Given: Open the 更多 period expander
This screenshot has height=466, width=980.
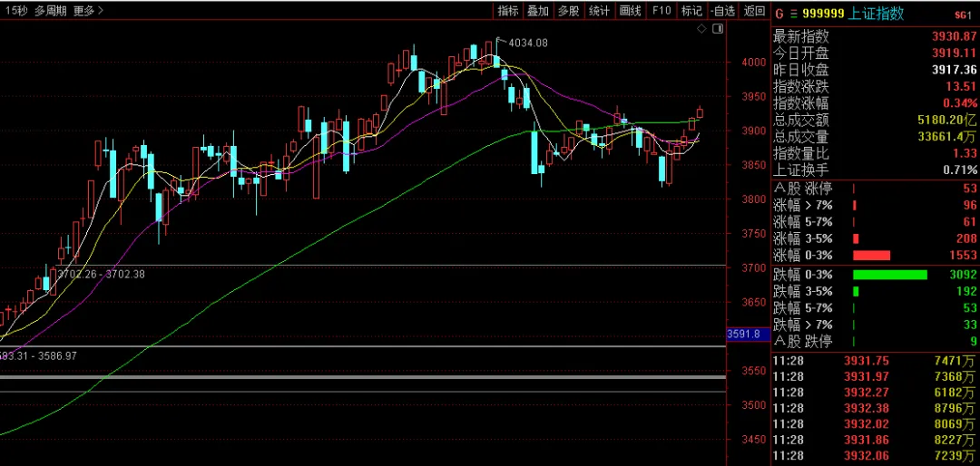Looking at the screenshot, I should pyautogui.click(x=87, y=11).
